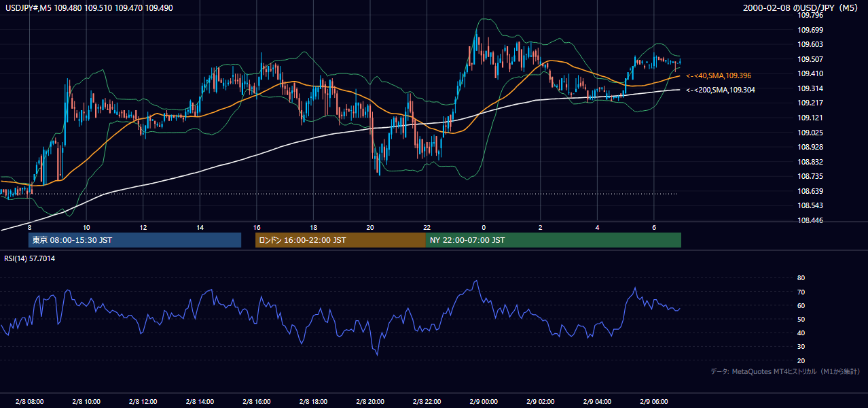Click the 2/8 18:00 time label
The image size is (868, 408).
313,401
